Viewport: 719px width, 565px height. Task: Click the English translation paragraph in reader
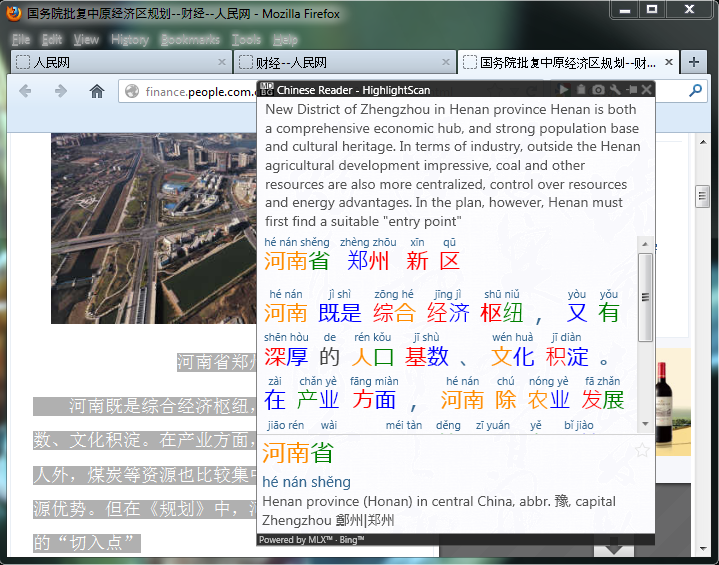[x=453, y=165]
